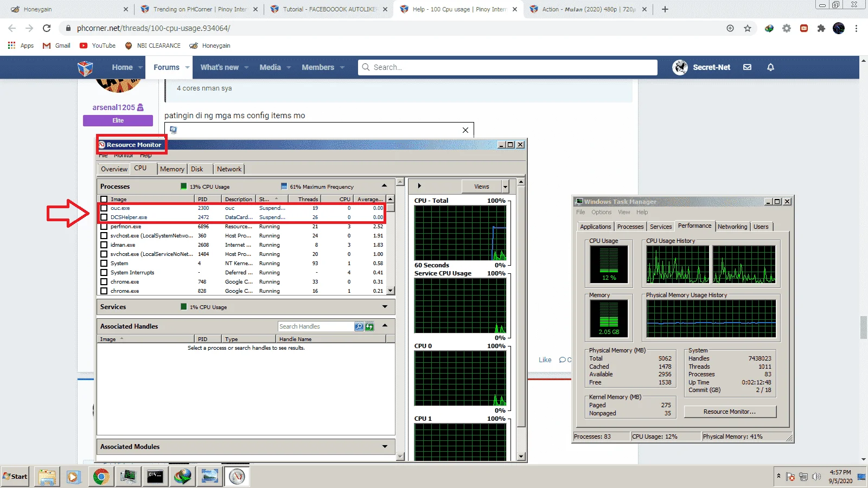Screen dimensions: 868x488
Task: Expand the Services section arrow
Action: [x=385, y=307]
